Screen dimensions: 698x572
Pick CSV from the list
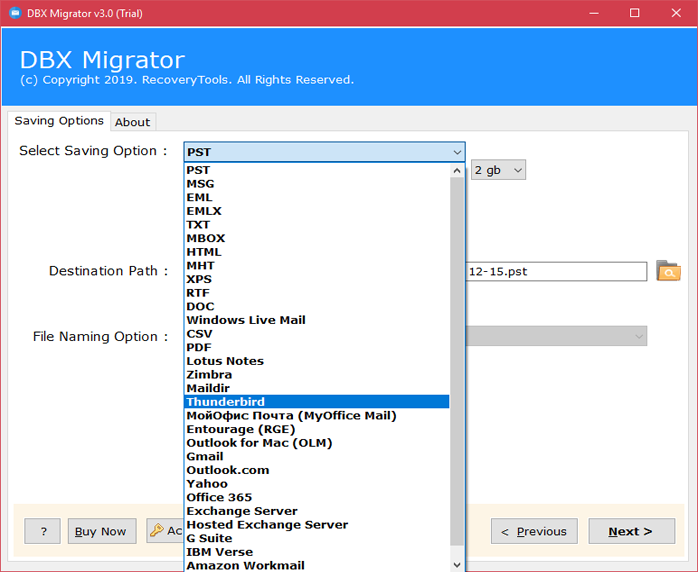tap(317, 334)
